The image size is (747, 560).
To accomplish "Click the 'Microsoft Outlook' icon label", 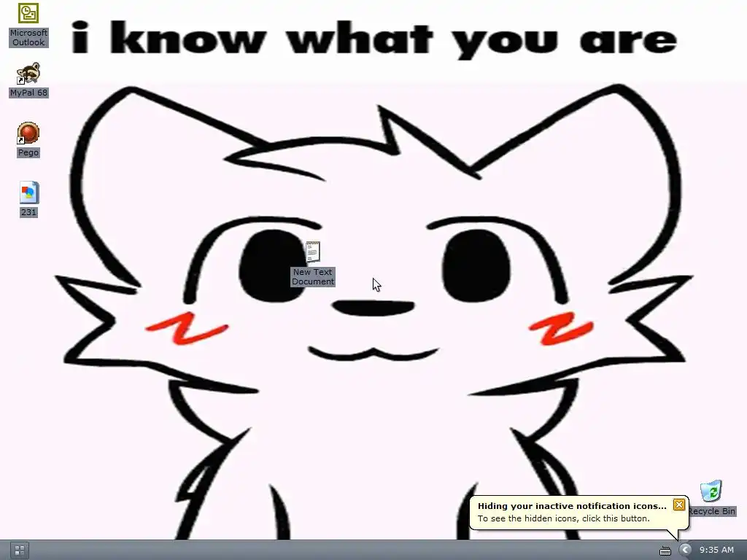I will coord(28,38).
